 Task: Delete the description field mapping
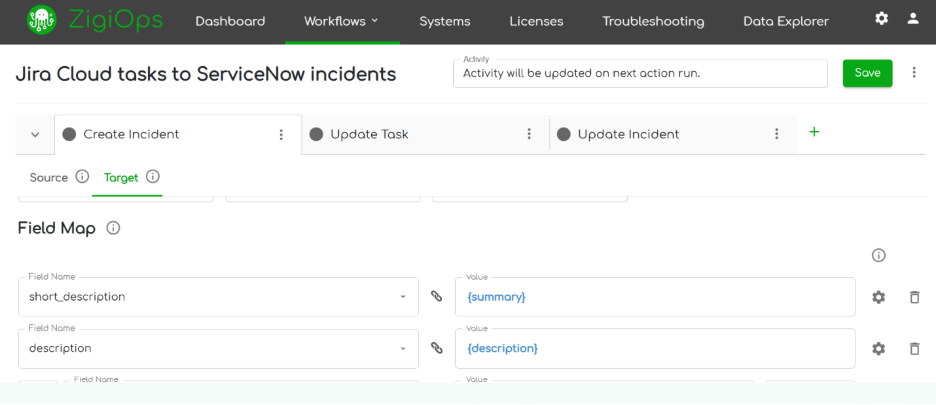914,348
